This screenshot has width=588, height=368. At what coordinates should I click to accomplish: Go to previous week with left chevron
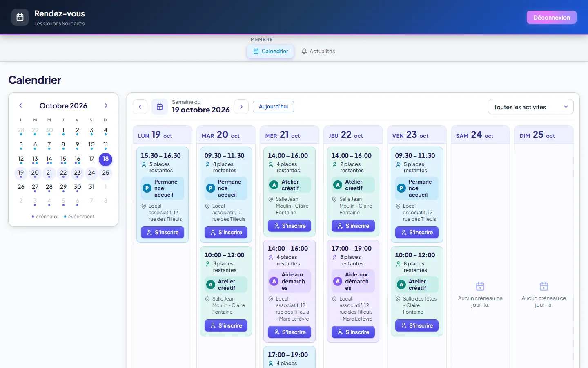[x=140, y=107]
